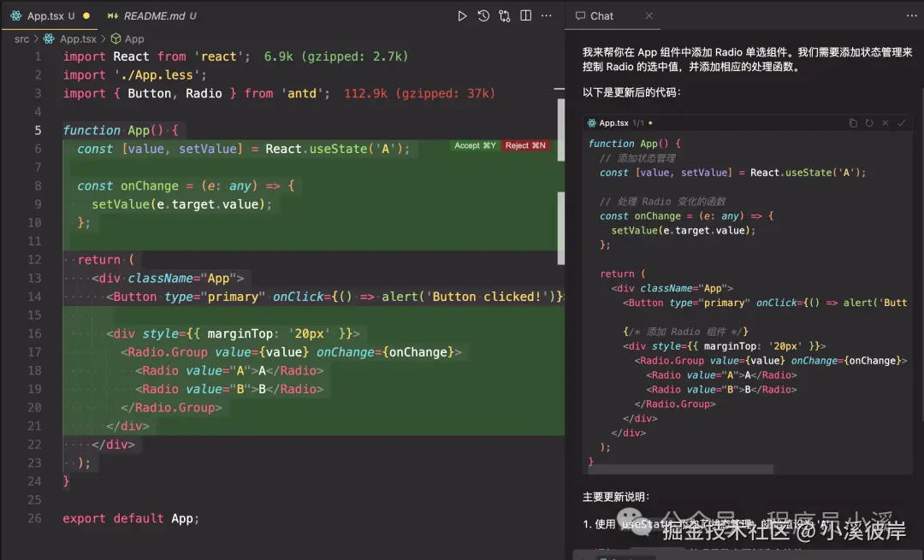Click '// 添加状态管理' comment in chat code

(x=637, y=158)
